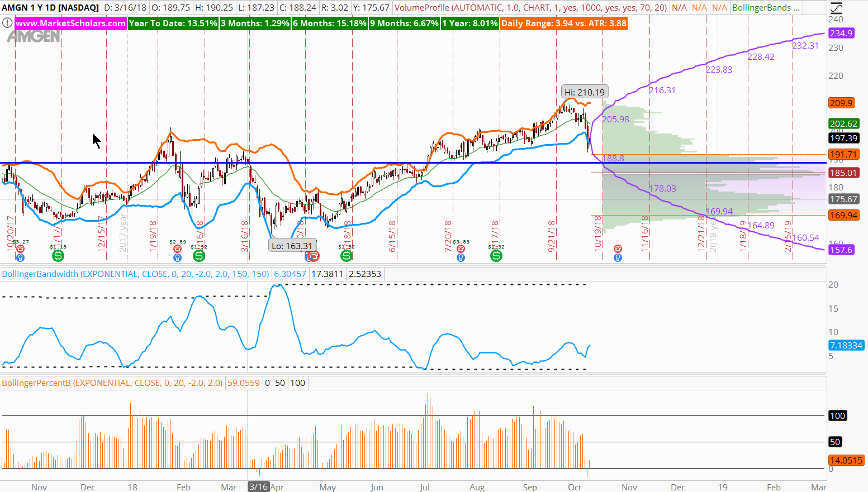Click the 2.52353 bandwidth value

pyautogui.click(x=364, y=274)
